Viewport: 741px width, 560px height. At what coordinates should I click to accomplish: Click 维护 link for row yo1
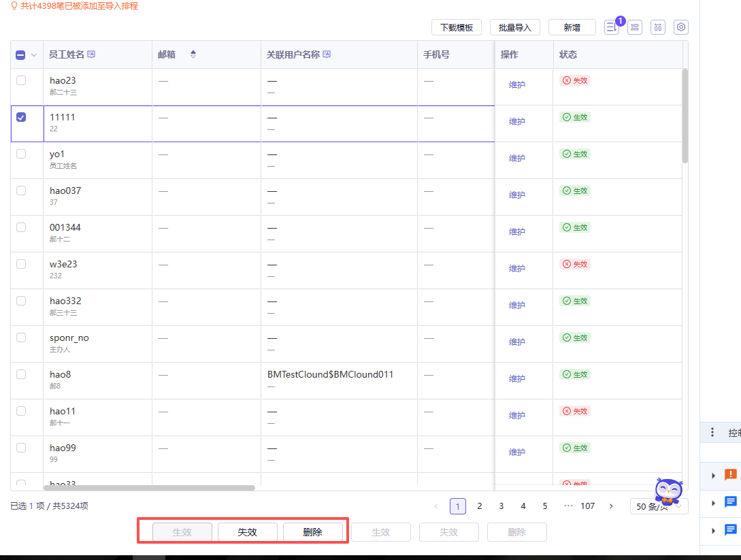coord(517,159)
